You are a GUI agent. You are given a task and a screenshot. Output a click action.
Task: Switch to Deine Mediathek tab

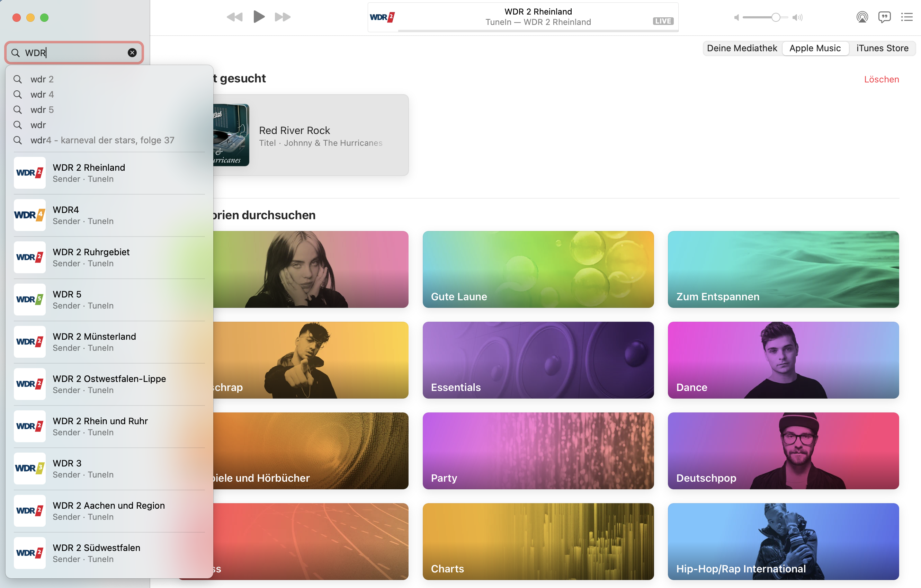point(742,48)
